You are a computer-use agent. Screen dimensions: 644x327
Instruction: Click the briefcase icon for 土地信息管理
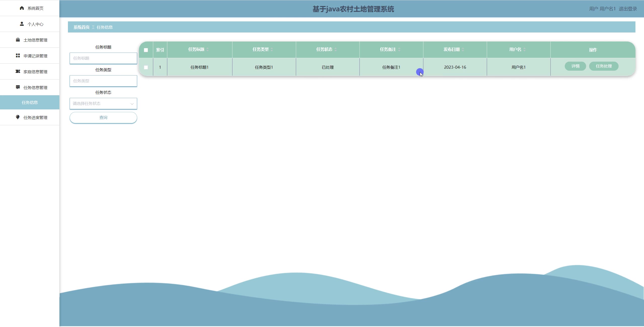[x=18, y=40]
